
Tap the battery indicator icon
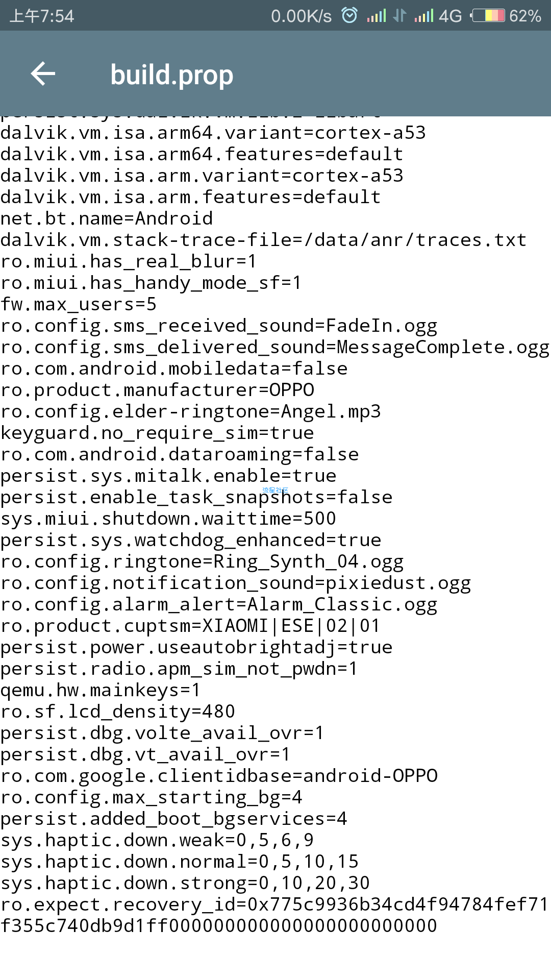(x=488, y=16)
